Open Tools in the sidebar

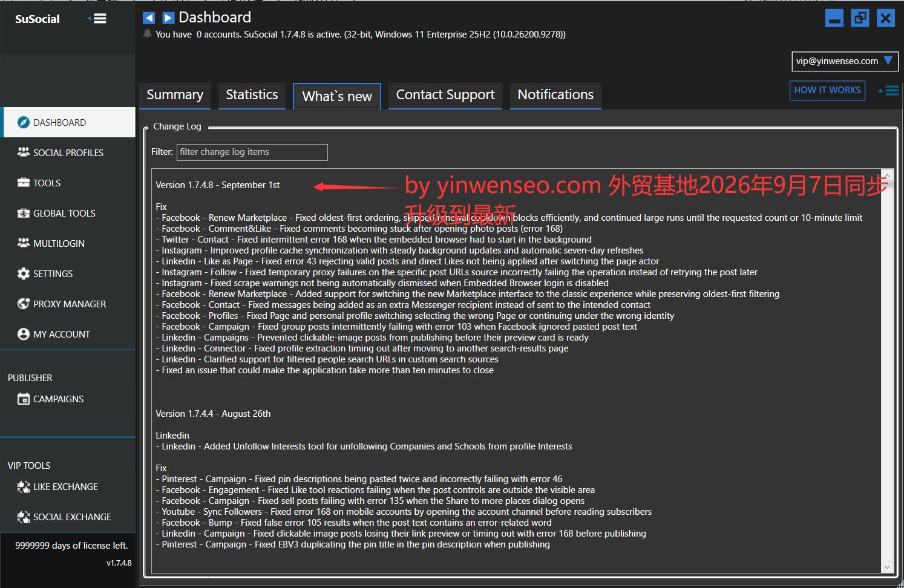pos(68,183)
